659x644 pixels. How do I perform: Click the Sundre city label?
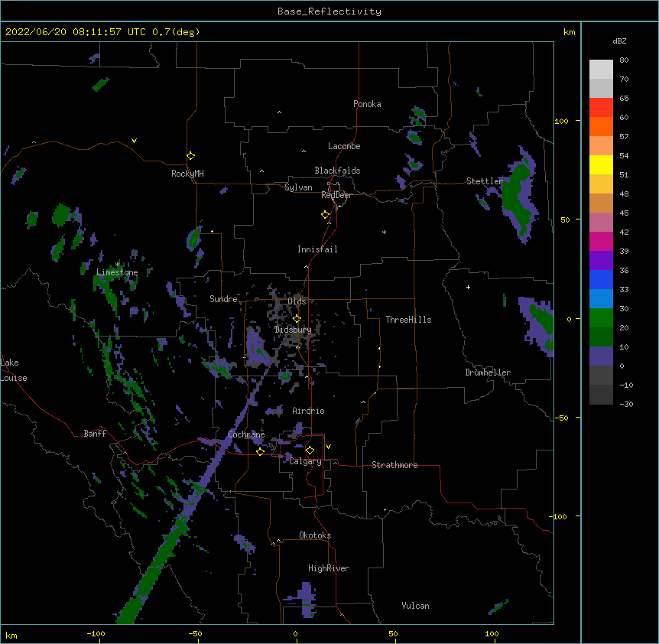click(x=223, y=299)
